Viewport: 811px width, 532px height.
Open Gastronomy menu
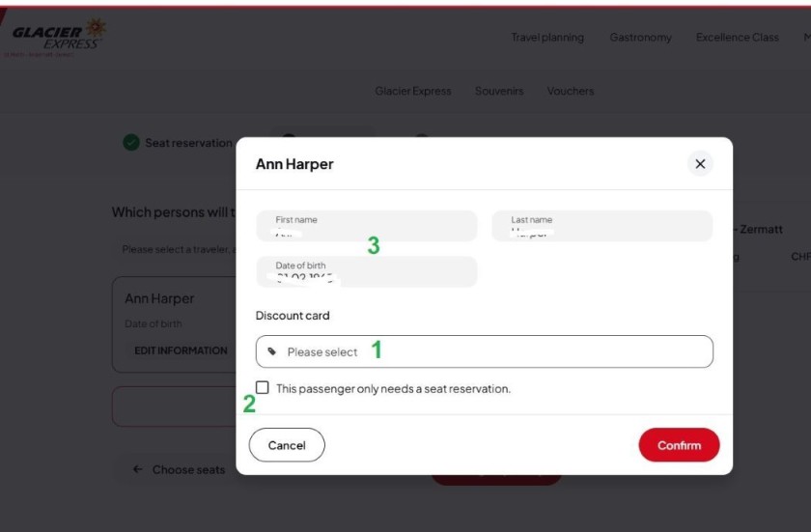click(x=640, y=38)
